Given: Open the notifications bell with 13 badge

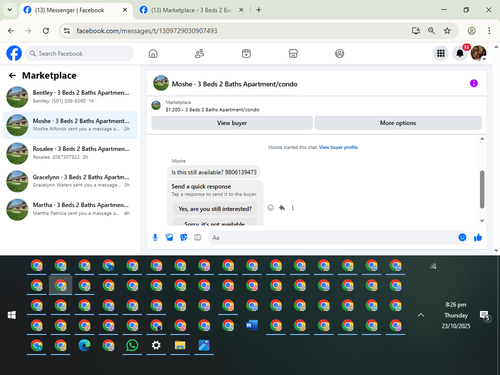Looking at the screenshot, I should tap(460, 53).
